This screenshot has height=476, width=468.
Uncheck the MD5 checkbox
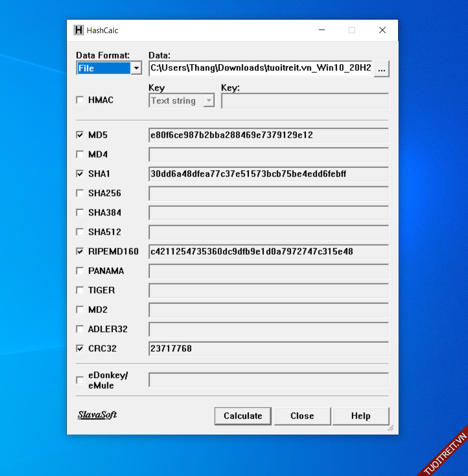click(80, 135)
